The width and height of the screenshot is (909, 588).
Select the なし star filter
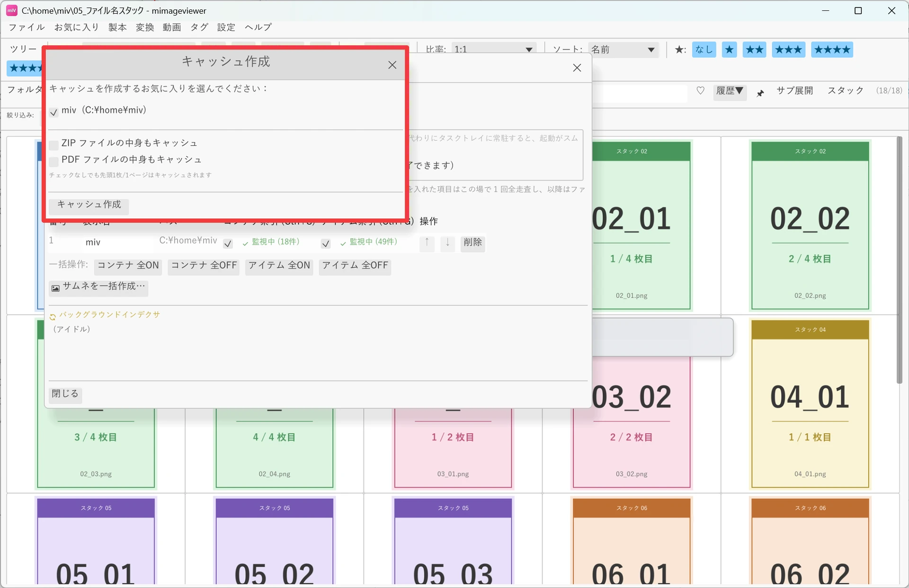point(704,50)
